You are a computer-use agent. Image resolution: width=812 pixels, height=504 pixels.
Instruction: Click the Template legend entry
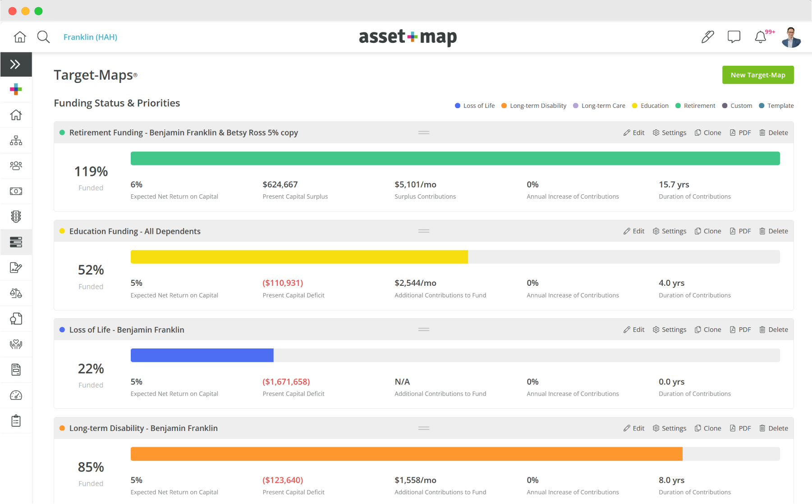[x=776, y=105]
